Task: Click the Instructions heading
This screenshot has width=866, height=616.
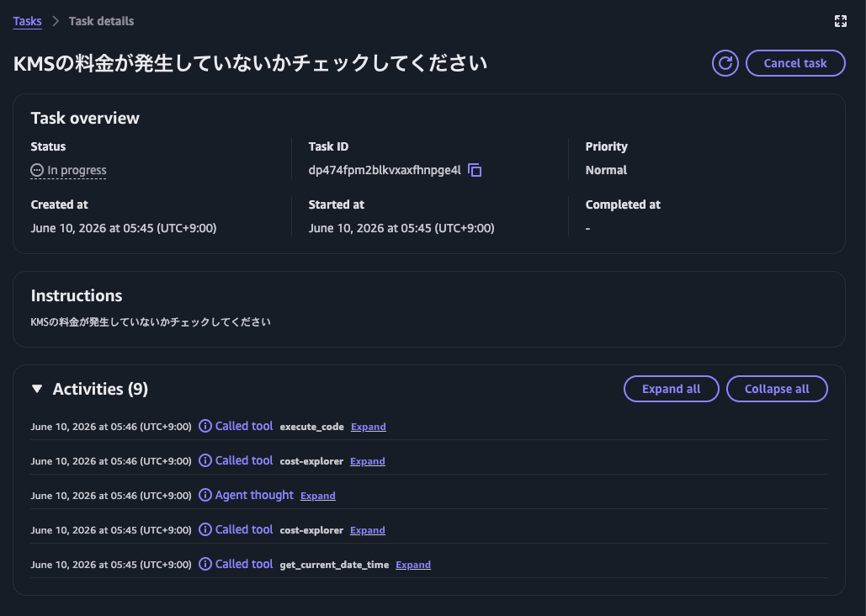Action: pos(77,295)
